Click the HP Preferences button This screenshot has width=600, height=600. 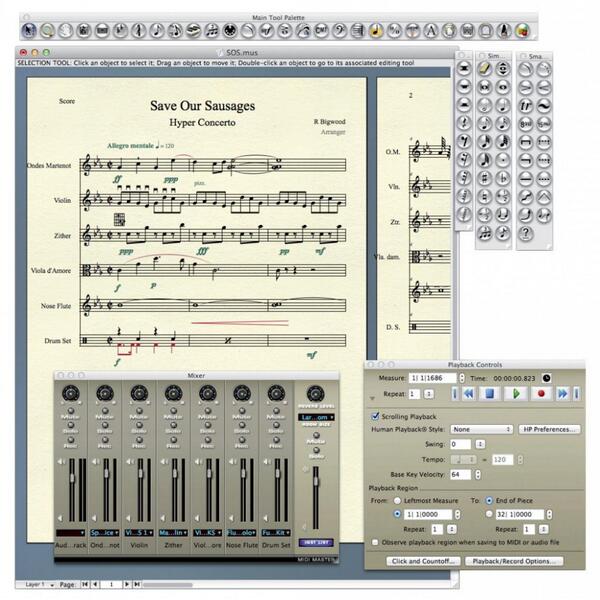pos(549,429)
